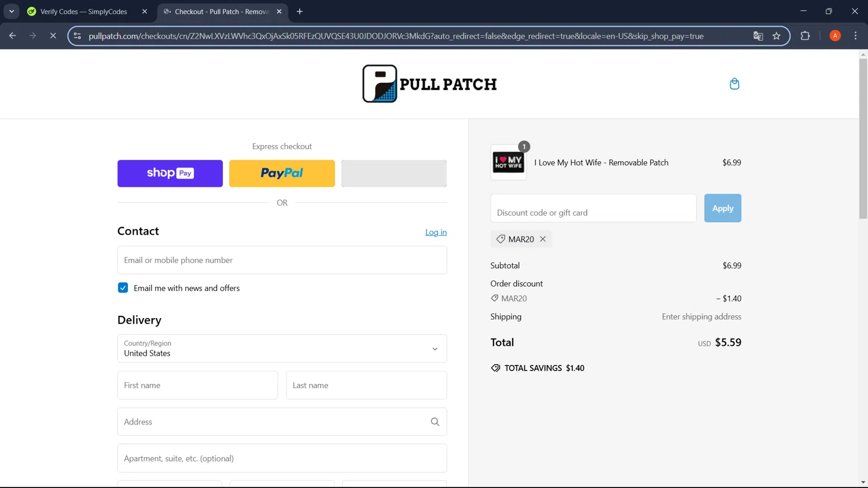Click the Total label in the order summary
868x488 pixels.
point(502,342)
